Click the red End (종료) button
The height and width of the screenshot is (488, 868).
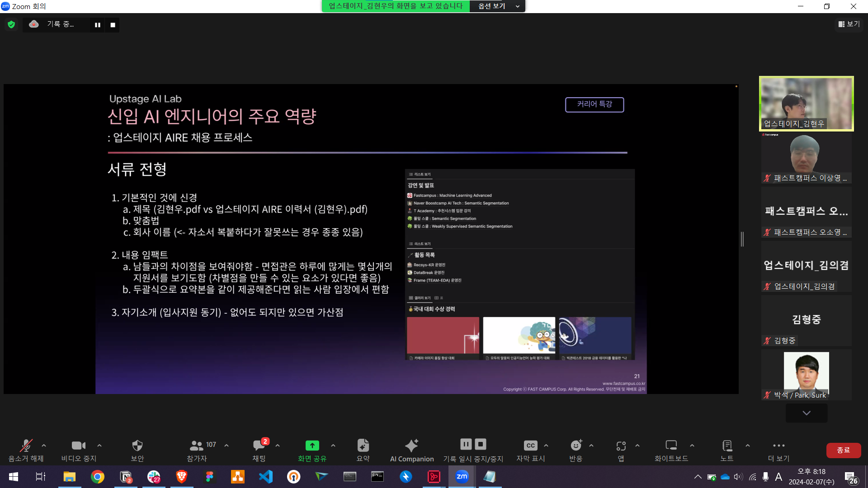843,450
